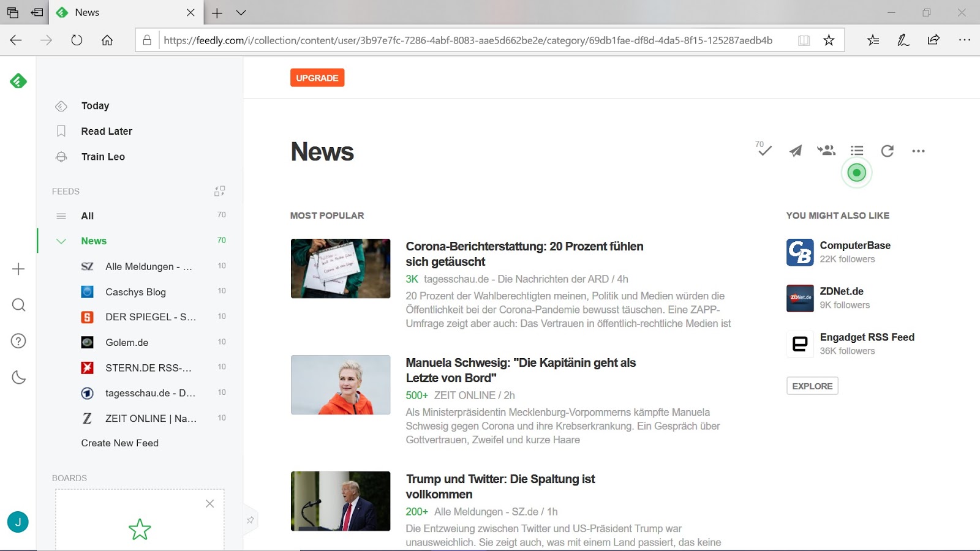Click the browser share icon

933,40
